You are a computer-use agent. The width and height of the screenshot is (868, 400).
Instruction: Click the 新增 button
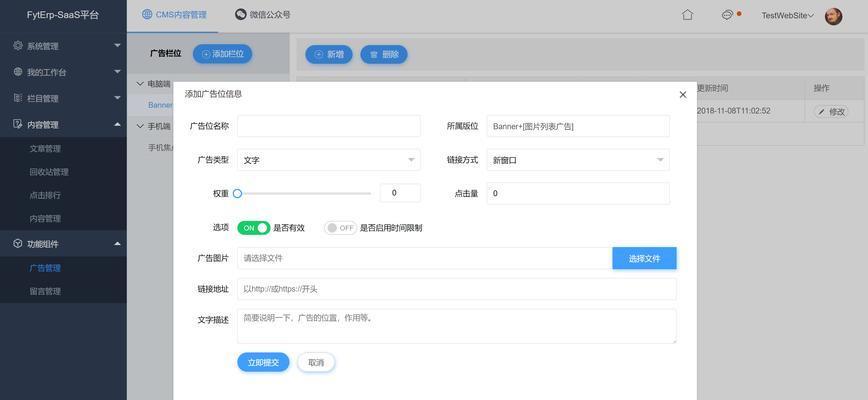(x=329, y=54)
